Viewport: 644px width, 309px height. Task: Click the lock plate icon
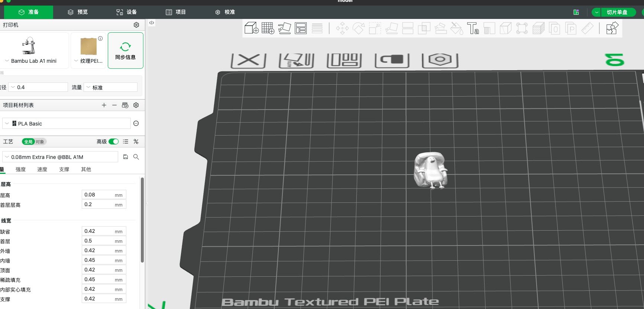(x=392, y=60)
